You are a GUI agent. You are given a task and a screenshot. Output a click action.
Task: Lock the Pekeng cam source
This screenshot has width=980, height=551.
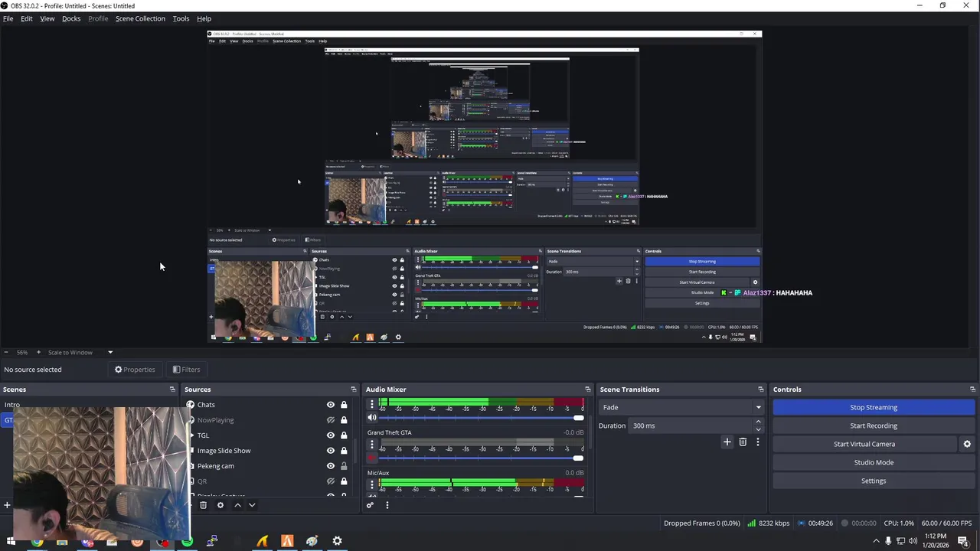[344, 466]
